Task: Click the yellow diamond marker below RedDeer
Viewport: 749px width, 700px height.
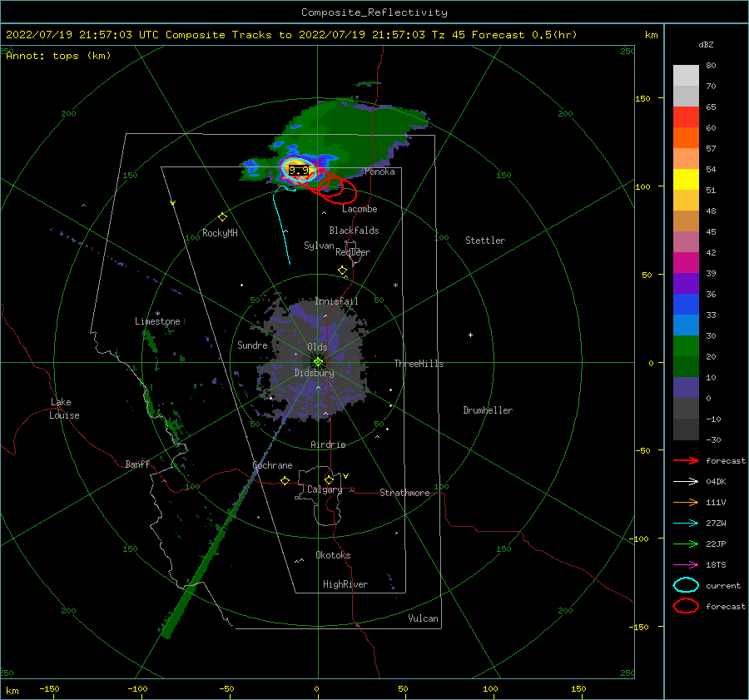Action: coord(342,271)
